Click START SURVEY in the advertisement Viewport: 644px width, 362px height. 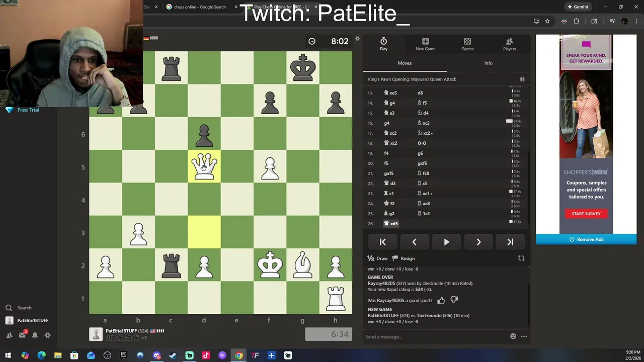(x=586, y=214)
